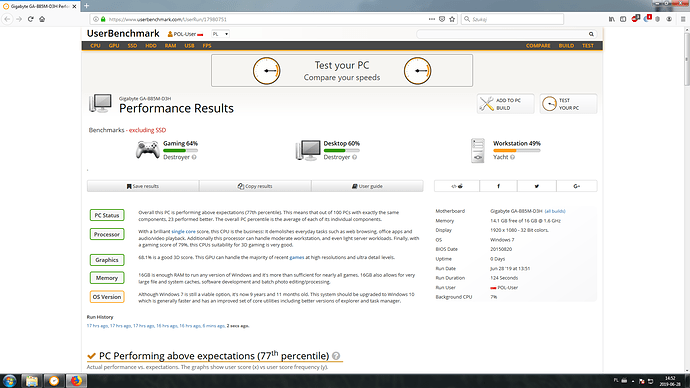Select the SSD navigation tab
Viewport: 690px width, 388px height.
pos(132,46)
